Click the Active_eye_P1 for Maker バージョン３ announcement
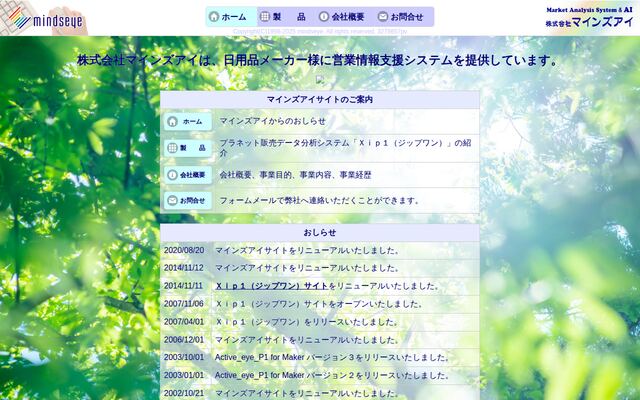The width and height of the screenshot is (640, 400). [x=332, y=357]
